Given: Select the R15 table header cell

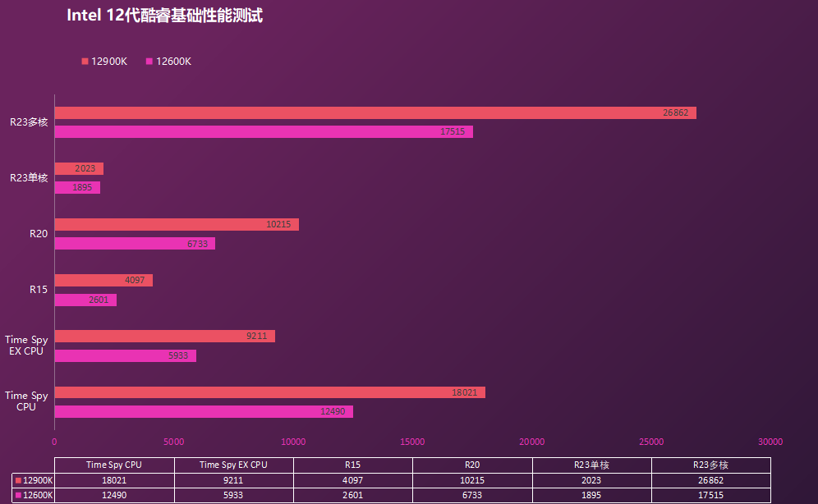Looking at the screenshot, I should tap(352, 465).
